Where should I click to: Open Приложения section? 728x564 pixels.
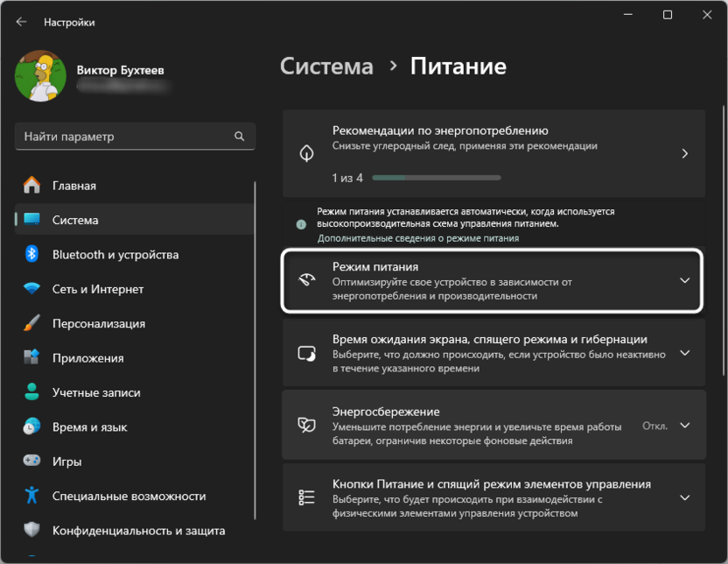(135, 357)
